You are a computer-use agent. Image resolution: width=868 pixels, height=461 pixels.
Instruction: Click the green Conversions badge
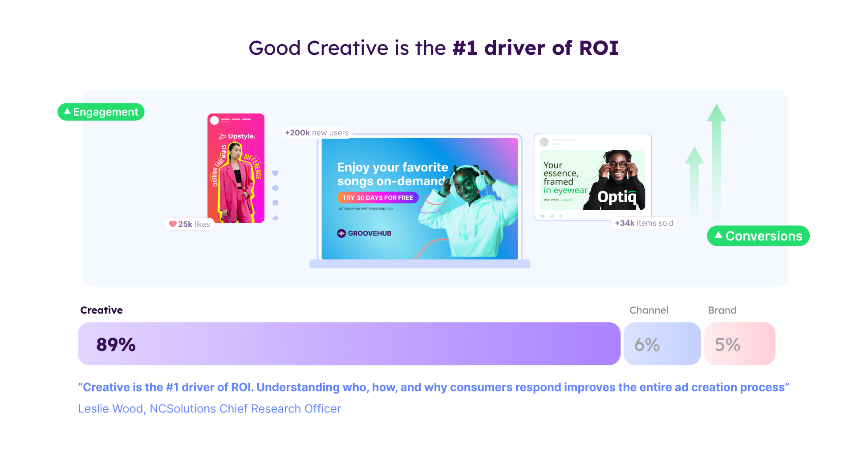coord(758,236)
